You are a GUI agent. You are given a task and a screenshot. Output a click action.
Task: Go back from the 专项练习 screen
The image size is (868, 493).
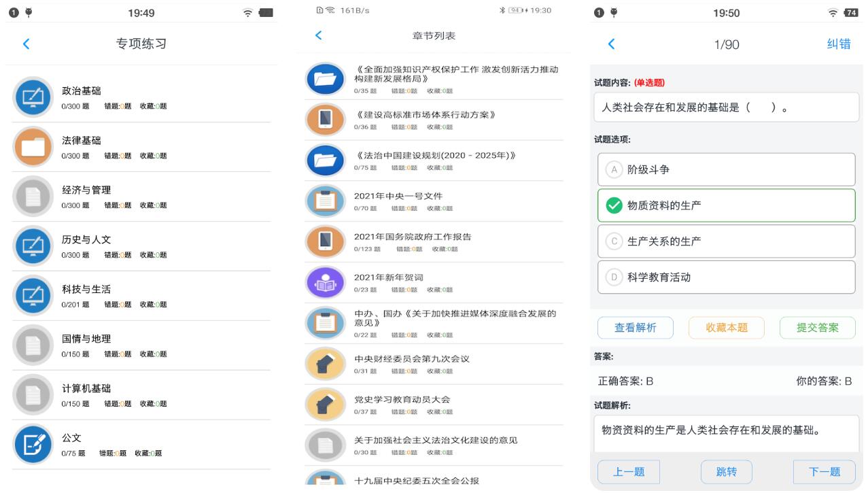pos(27,44)
